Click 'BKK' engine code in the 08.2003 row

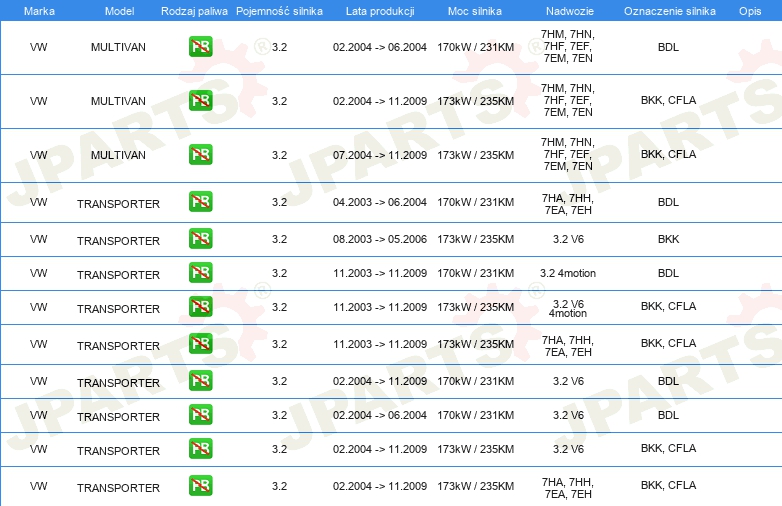[668, 239]
